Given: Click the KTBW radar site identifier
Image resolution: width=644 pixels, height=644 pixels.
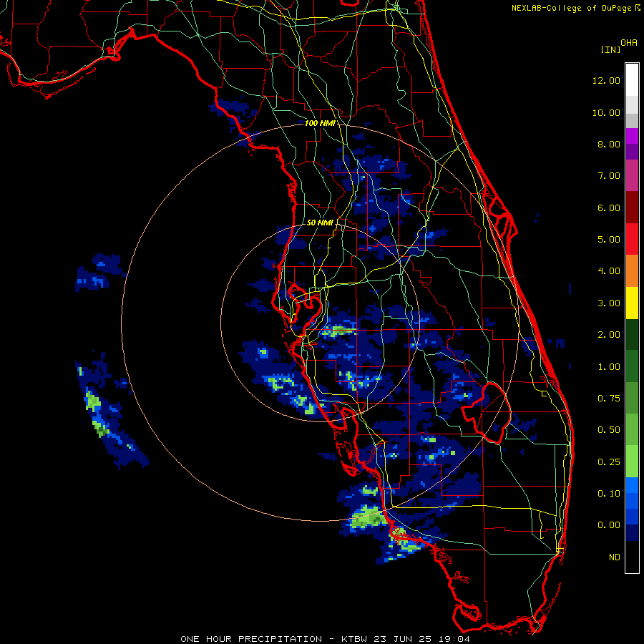Looking at the screenshot, I should click(x=357, y=639).
